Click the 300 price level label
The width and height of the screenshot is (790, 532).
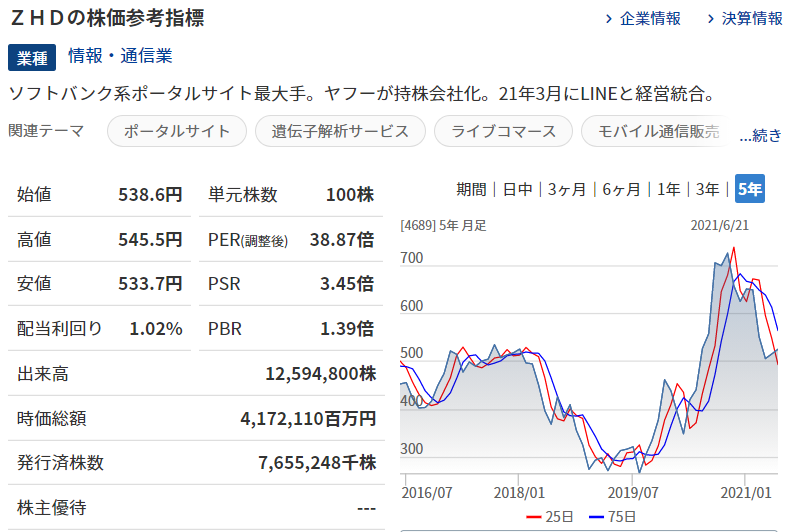click(412, 449)
